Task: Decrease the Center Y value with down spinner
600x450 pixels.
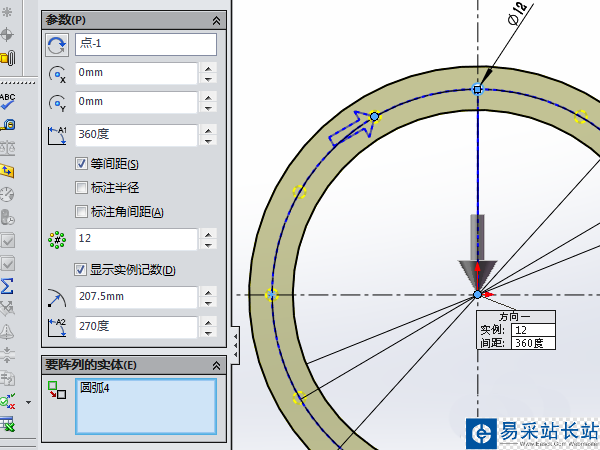Action: tap(208, 108)
